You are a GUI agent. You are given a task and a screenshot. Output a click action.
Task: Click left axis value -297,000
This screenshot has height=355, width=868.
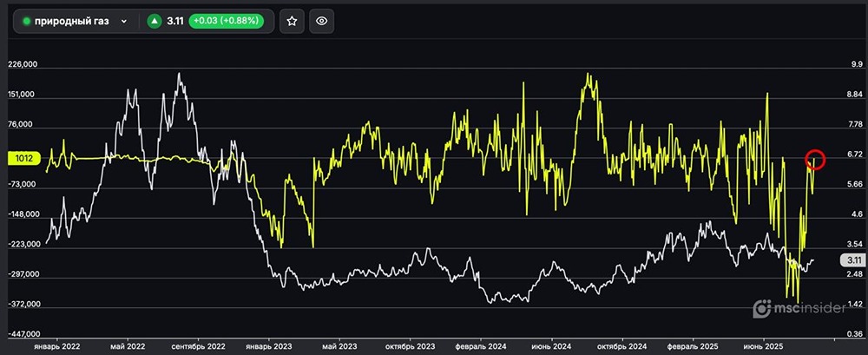[x=23, y=274]
